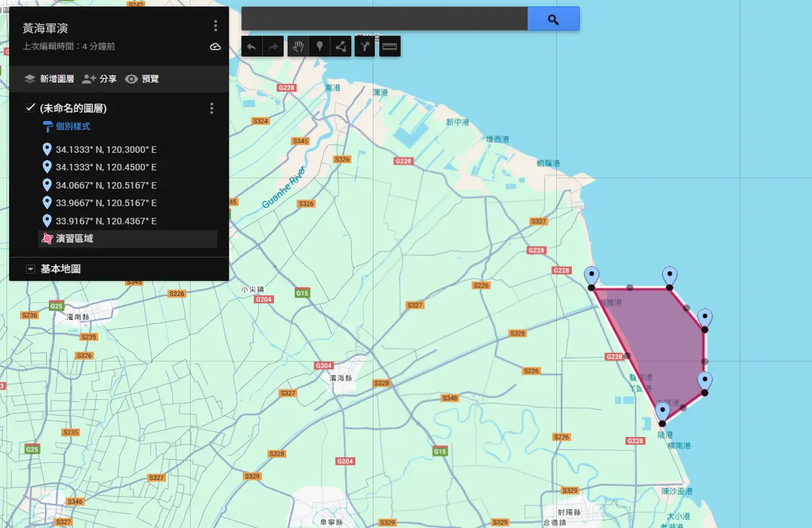The height and width of the screenshot is (528, 812).
Task: Expand the 基本地圖 base map arrow
Action: coord(31,269)
